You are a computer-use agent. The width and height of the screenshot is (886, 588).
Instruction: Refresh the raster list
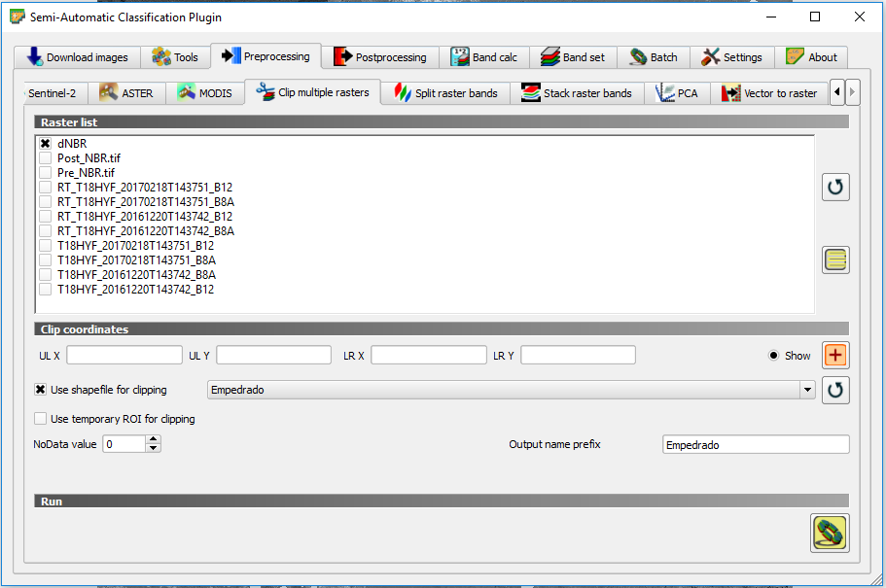[x=835, y=187]
